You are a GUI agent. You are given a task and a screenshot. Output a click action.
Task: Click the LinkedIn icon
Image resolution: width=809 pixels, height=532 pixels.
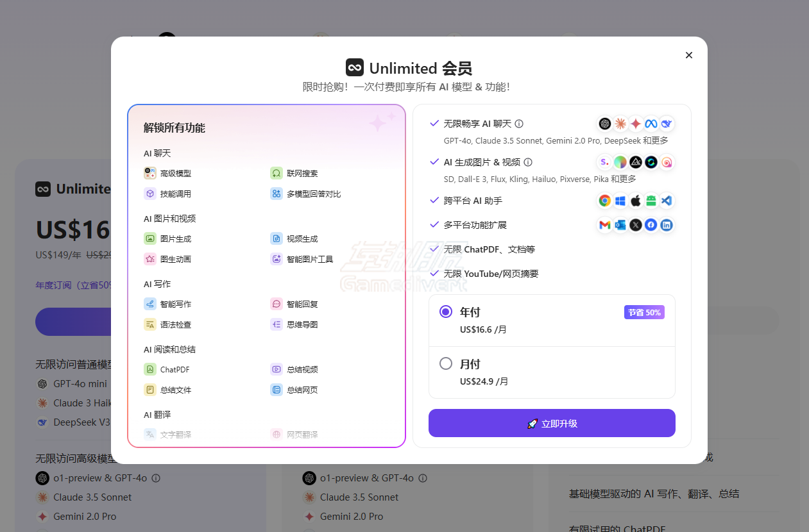(667, 225)
